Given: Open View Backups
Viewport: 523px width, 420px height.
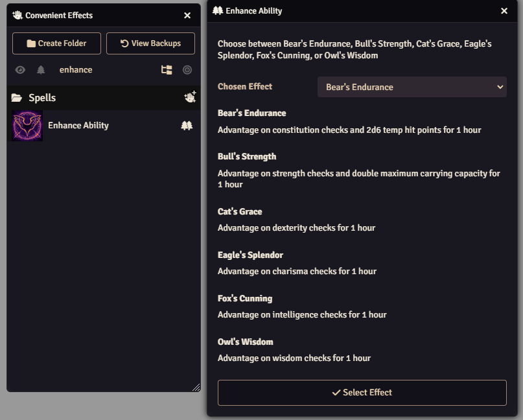Looking at the screenshot, I should 150,43.
